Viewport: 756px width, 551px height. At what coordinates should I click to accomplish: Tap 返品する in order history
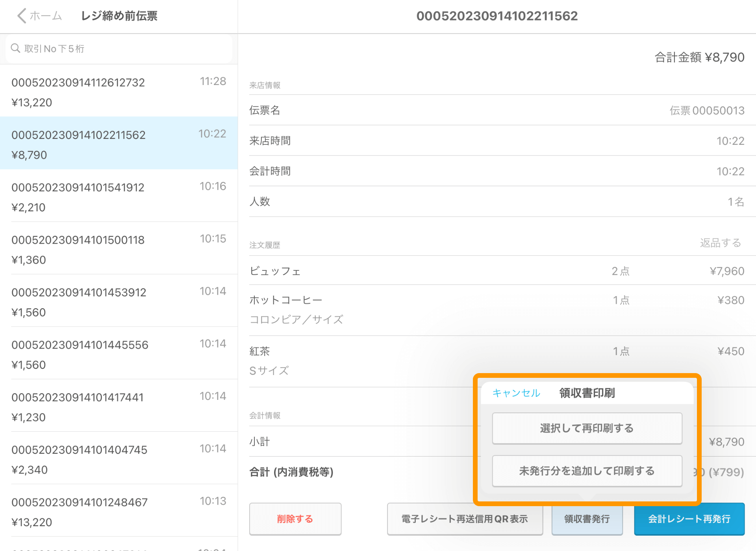pyautogui.click(x=720, y=243)
